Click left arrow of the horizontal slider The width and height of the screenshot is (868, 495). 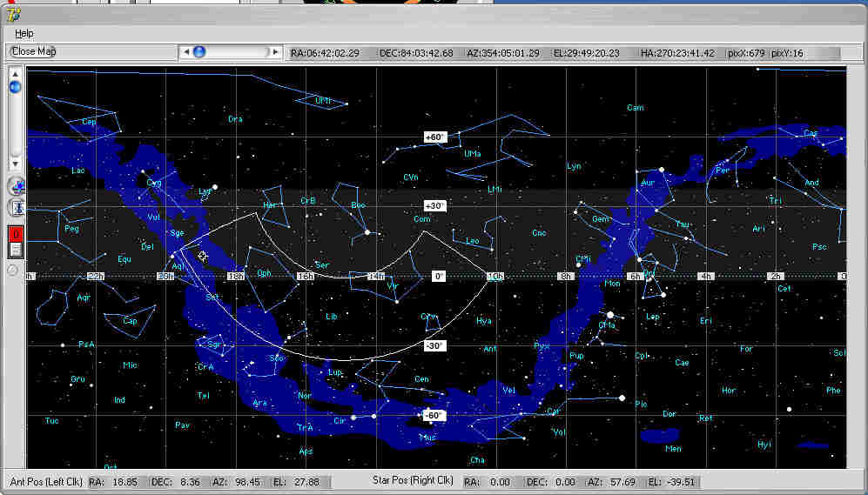pyautogui.click(x=186, y=52)
